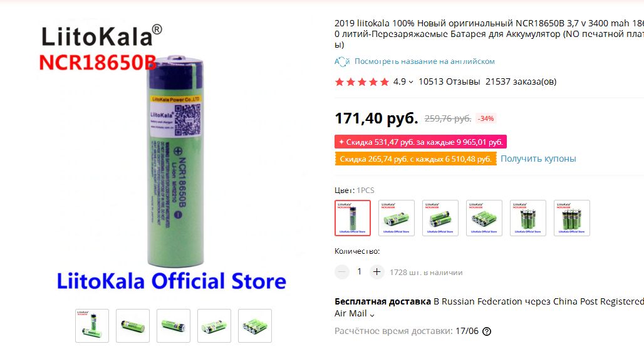Choose the last variant with eight batteries
Screen dimensions: 644x349
(x=572, y=218)
